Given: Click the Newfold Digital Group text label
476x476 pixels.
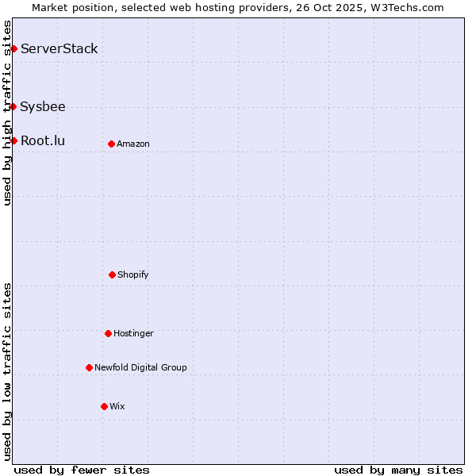Looking at the screenshot, I should coord(140,367).
